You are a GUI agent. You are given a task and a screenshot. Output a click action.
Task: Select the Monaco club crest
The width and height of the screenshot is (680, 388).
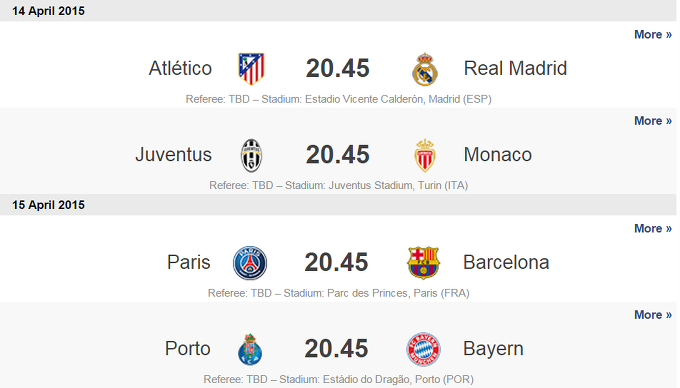(425, 155)
